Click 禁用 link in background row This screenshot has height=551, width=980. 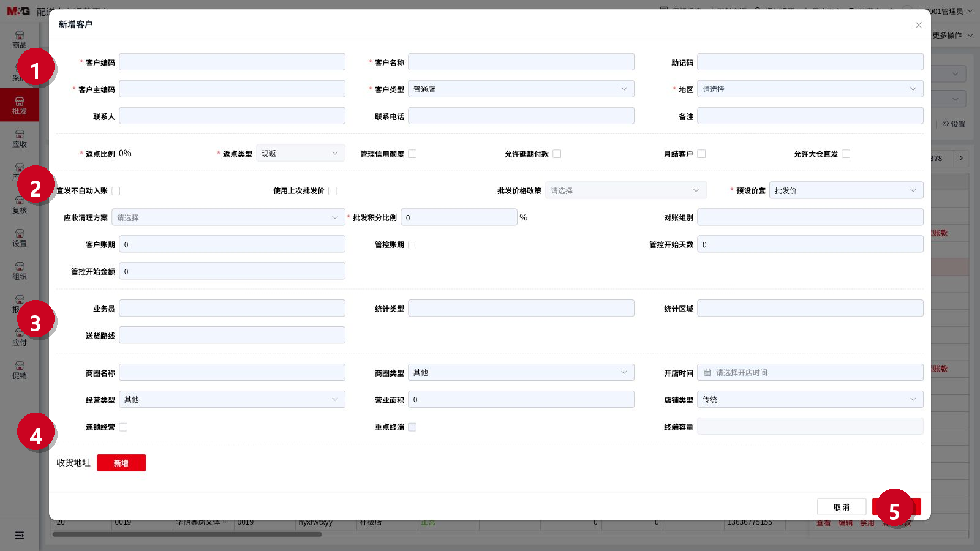click(867, 523)
